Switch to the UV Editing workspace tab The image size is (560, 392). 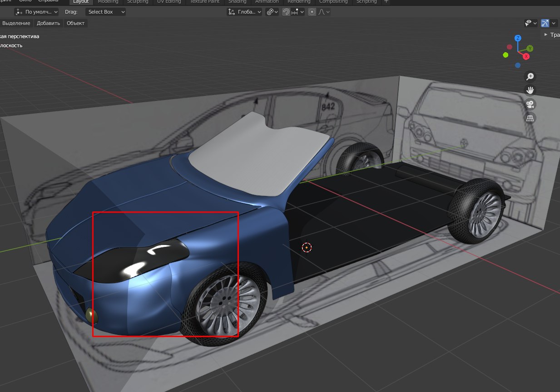point(170,2)
